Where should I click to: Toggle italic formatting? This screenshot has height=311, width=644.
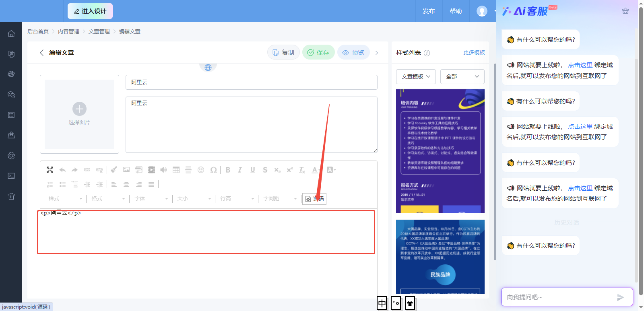tap(240, 170)
